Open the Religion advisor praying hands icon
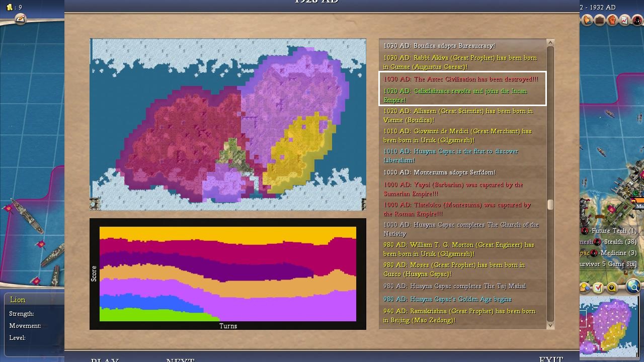 (x=587, y=20)
